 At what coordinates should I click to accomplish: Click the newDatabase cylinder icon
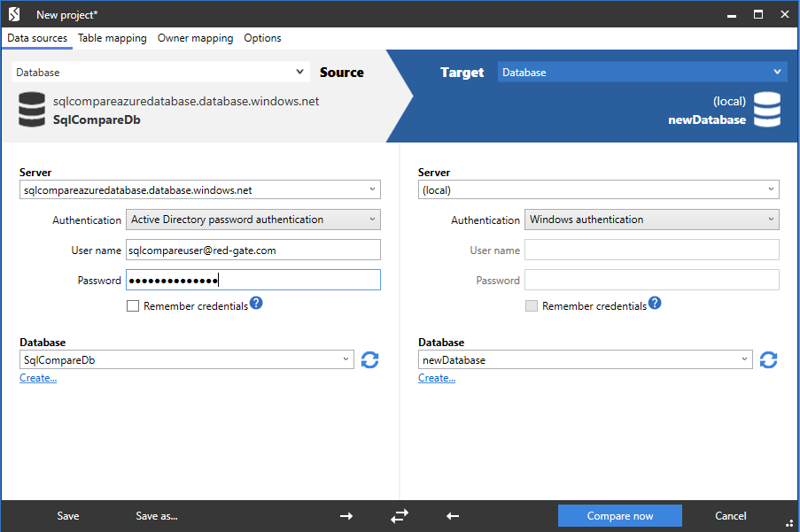click(x=767, y=110)
